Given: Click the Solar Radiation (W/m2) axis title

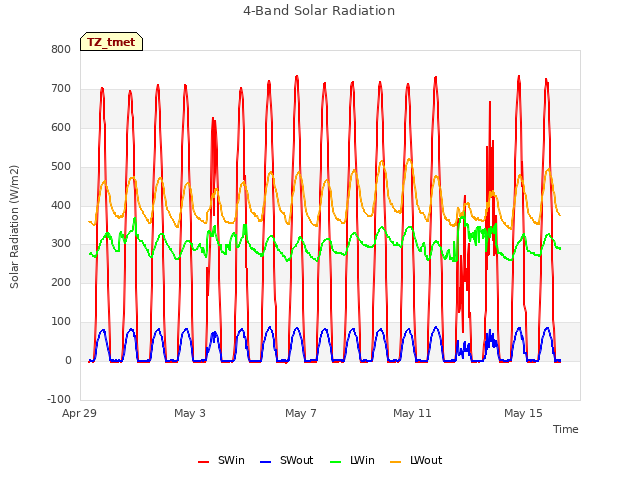Looking at the screenshot, I should pyautogui.click(x=14, y=227).
